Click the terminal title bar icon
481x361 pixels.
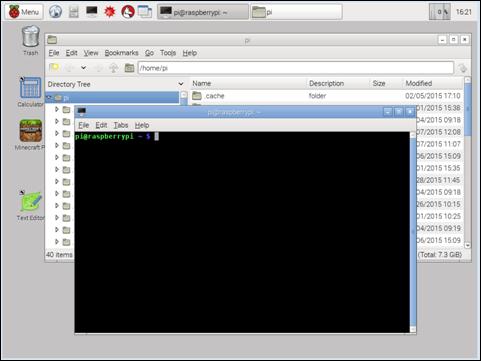pos(81,112)
